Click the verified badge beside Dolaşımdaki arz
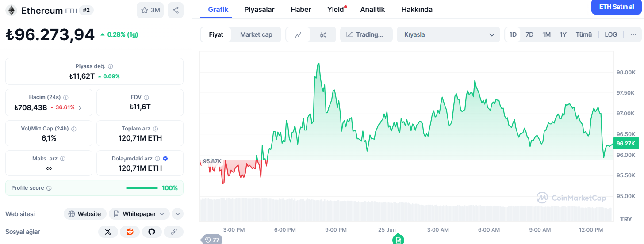The width and height of the screenshot is (644, 244). coord(165,159)
